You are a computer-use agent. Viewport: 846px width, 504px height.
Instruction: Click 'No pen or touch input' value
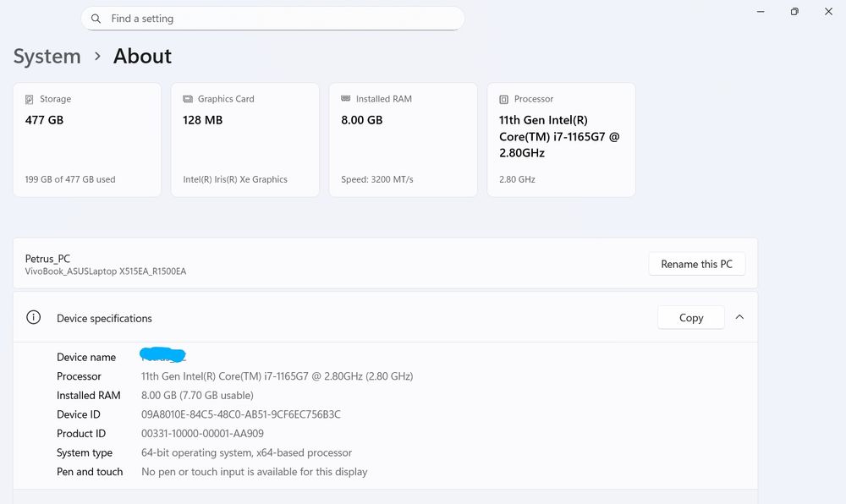(254, 472)
